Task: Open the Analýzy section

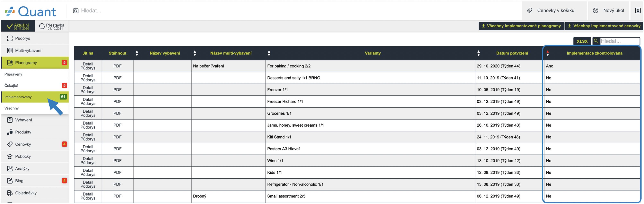Action: (22, 169)
